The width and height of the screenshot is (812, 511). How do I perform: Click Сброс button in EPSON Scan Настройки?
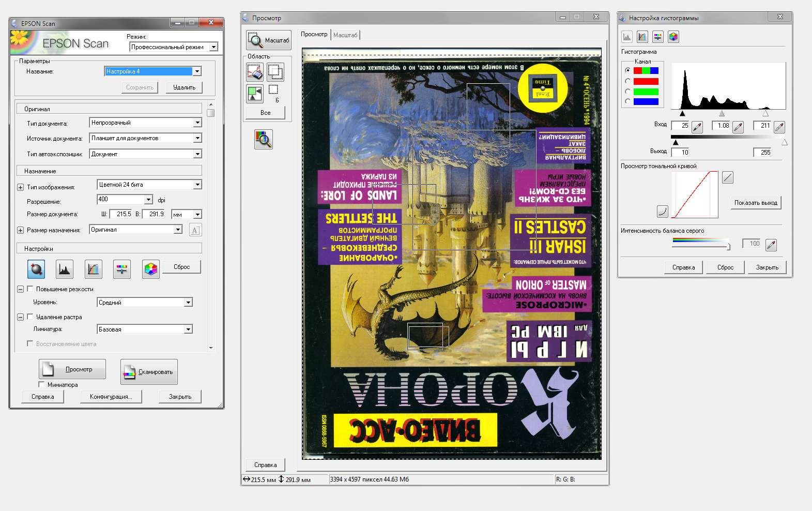pos(181,267)
